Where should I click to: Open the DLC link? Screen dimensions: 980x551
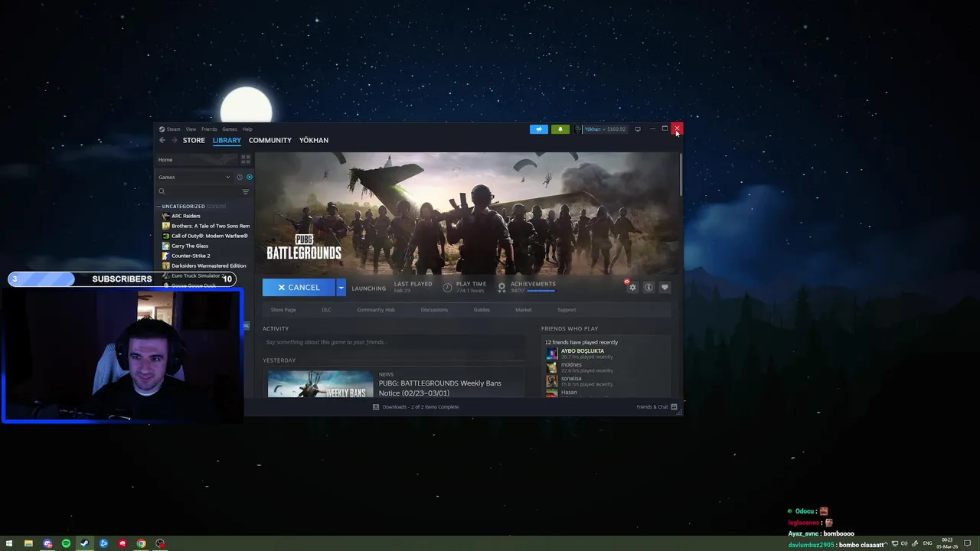[326, 310]
